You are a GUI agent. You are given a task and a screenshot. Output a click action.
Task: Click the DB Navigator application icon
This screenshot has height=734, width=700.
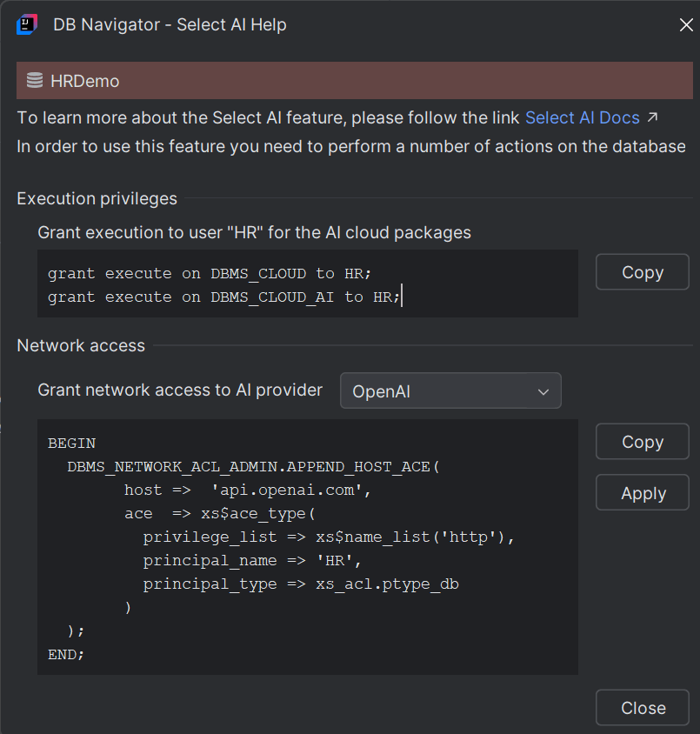click(x=26, y=24)
